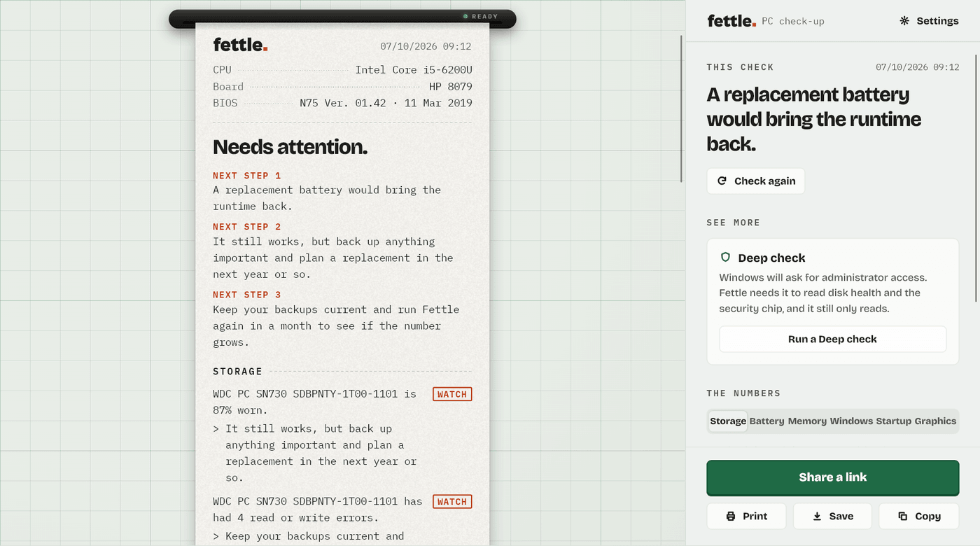
Task: Switch to the Graphics tab
Action: tap(935, 421)
